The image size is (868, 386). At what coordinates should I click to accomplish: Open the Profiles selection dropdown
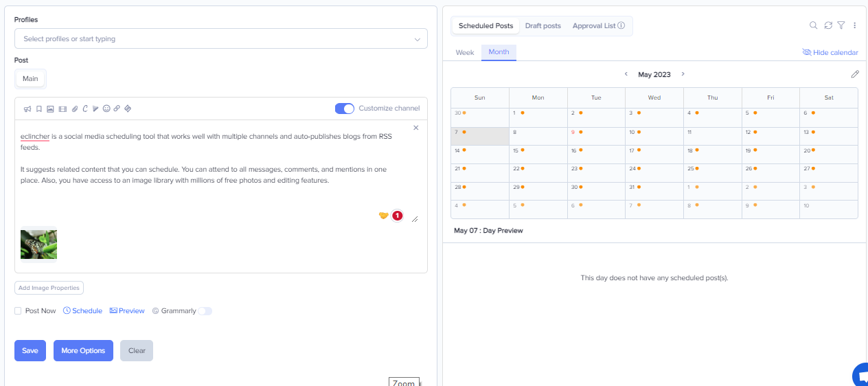pos(220,39)
